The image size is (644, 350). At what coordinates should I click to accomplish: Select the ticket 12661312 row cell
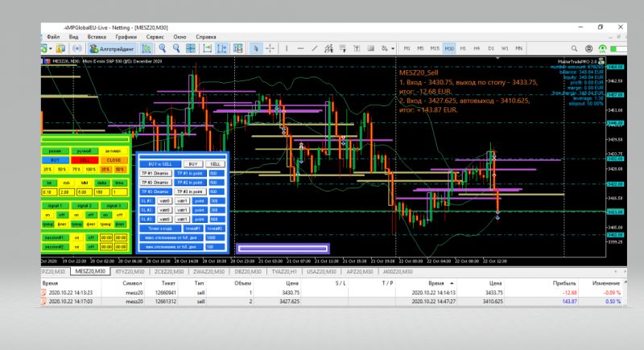(x=166, y=302)
